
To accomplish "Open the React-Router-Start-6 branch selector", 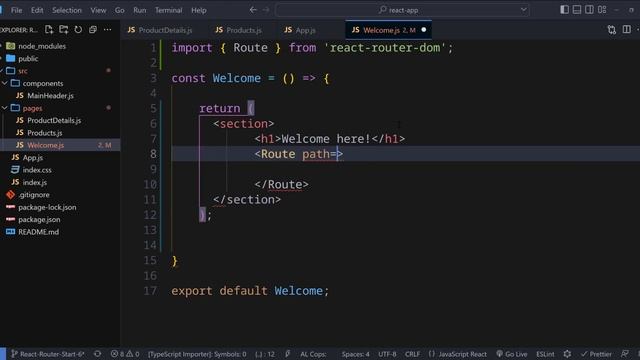I will click(x=48, y=354).
